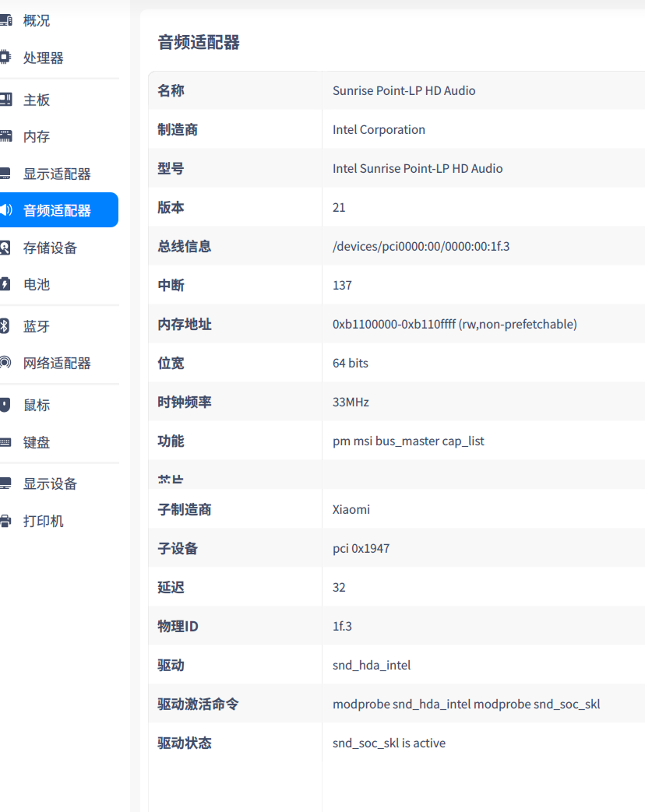Click the 中断 row label
The width and height of the screenshot is (645, 812).
point(171,286)
